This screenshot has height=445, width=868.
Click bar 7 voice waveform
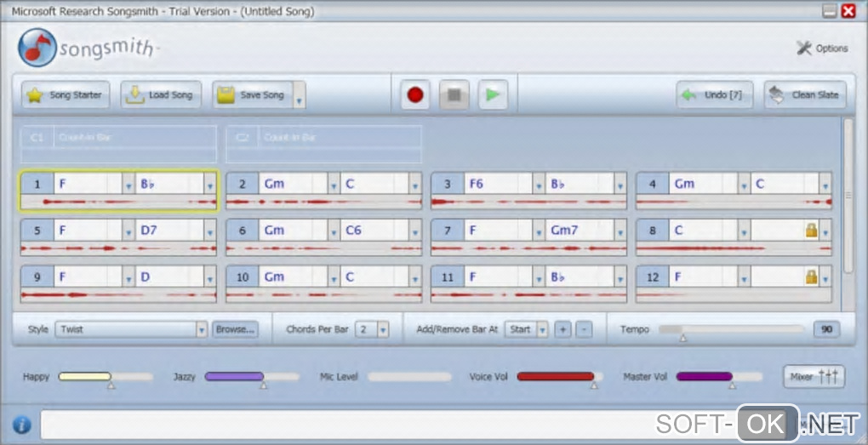[528, 248]
